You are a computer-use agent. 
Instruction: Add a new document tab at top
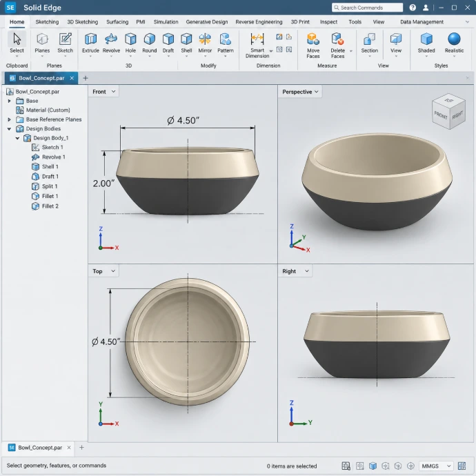(x=86, y=79)
